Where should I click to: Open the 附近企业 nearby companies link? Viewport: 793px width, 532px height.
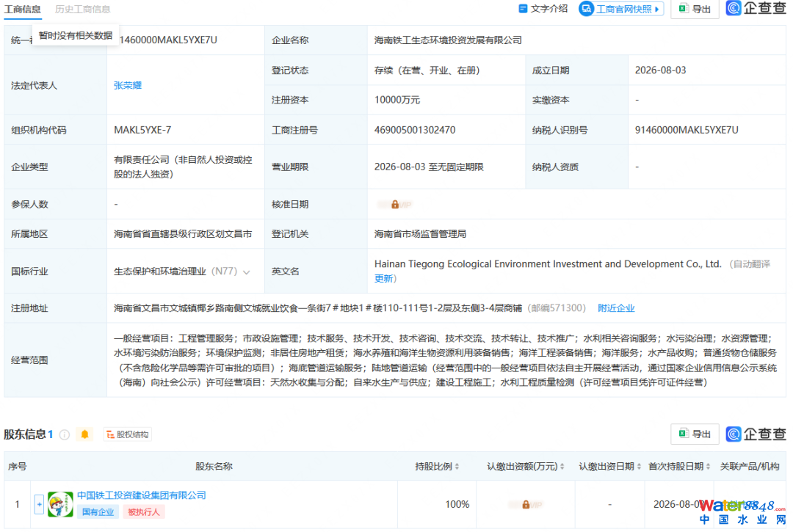pyautogui.click(x=616, y=308)
